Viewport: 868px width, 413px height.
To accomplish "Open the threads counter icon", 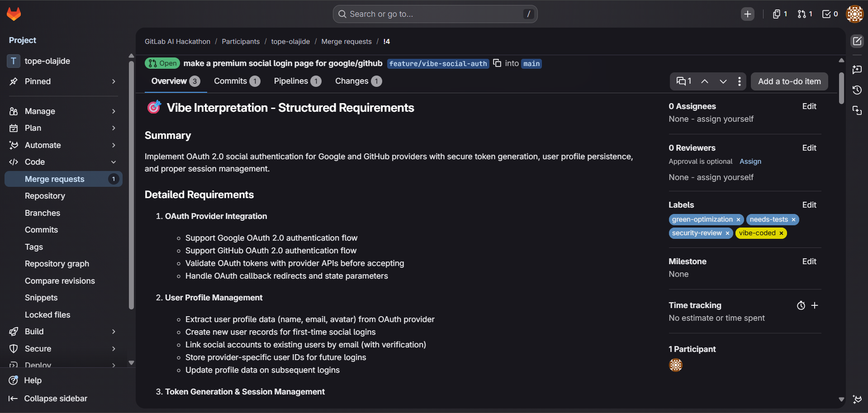I will [683, 81].
